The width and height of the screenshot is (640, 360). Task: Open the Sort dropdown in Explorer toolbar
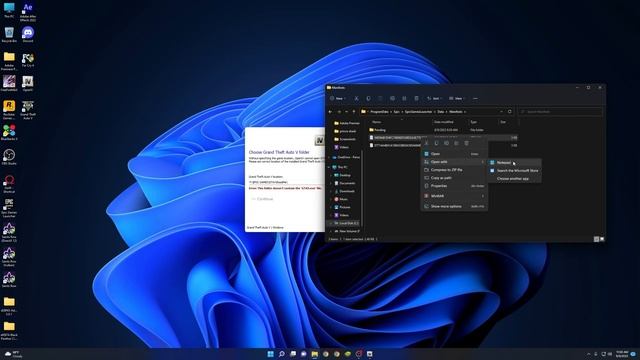[434, 98]
